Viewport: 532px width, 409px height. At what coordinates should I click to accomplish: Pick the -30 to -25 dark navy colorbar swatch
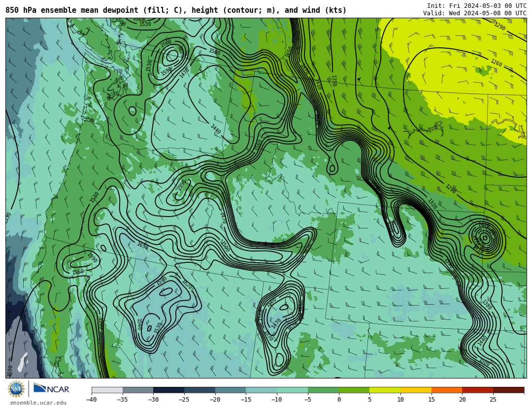pyautogui.click(x=169, y=390)
